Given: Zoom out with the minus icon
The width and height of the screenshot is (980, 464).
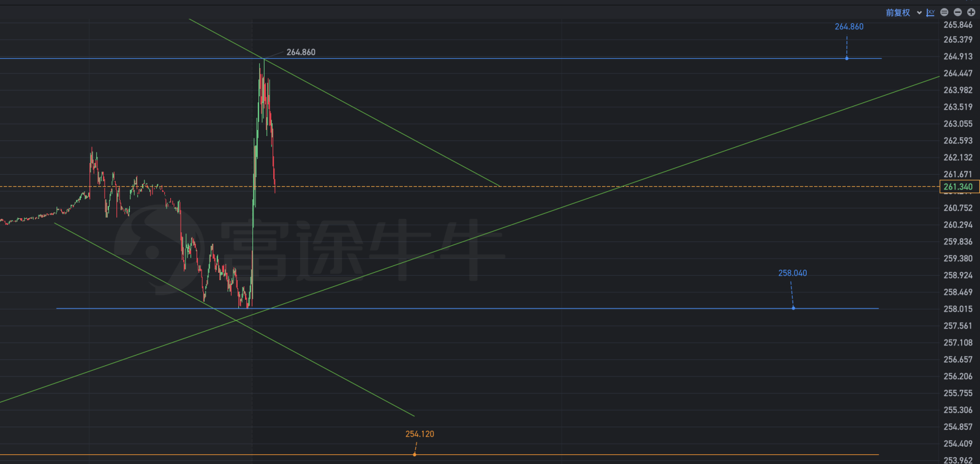Looking at the screenshot, I should coord(958,12).
